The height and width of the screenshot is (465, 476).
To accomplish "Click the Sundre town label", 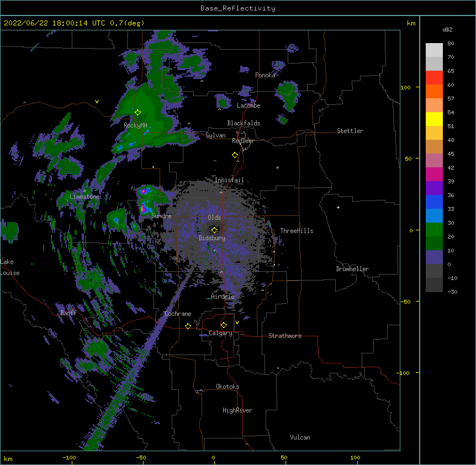I will click(x=161, y=216).
